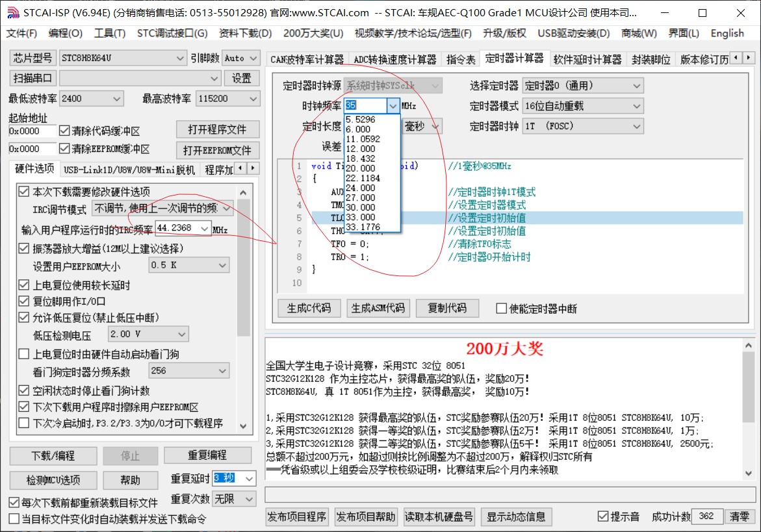Open 工具(T) menu

(110, 33)
